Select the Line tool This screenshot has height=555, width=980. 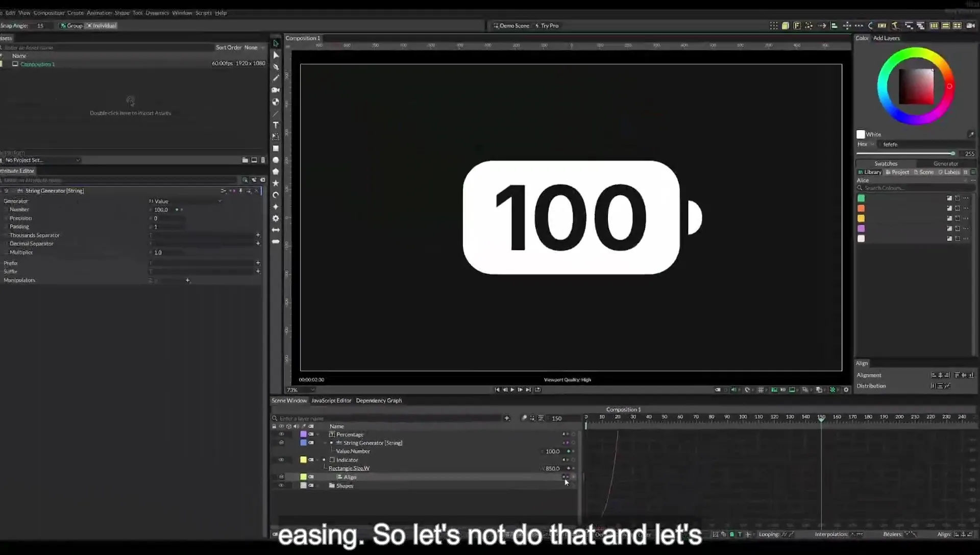point(276,113)
